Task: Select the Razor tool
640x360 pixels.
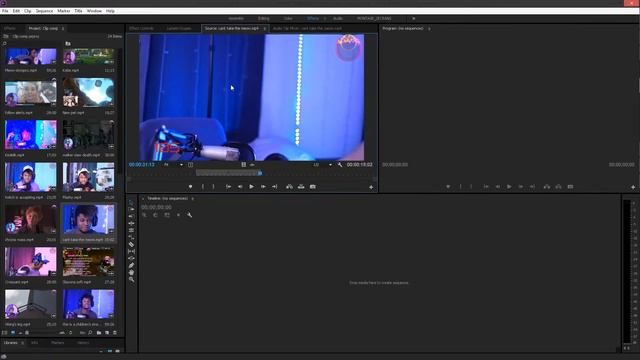Action: pos(131,244)
